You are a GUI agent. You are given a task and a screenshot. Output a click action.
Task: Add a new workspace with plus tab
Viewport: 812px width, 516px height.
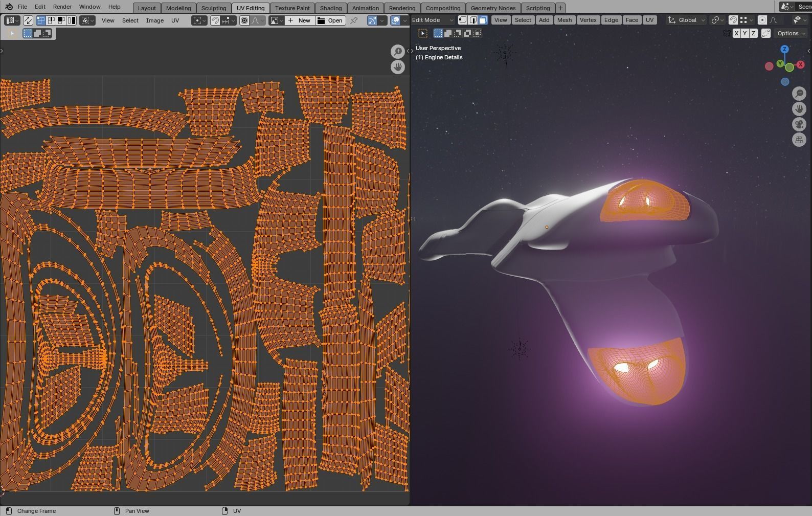tap(560, 8)
